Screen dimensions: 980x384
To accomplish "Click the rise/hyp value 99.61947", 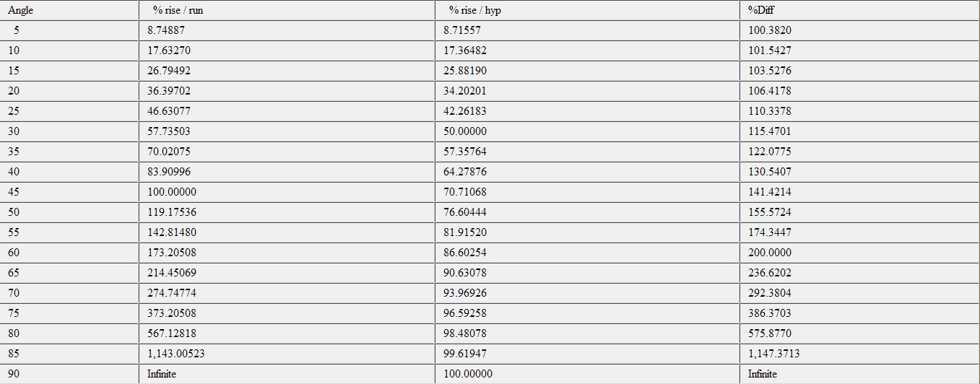I will coord(587,354).
